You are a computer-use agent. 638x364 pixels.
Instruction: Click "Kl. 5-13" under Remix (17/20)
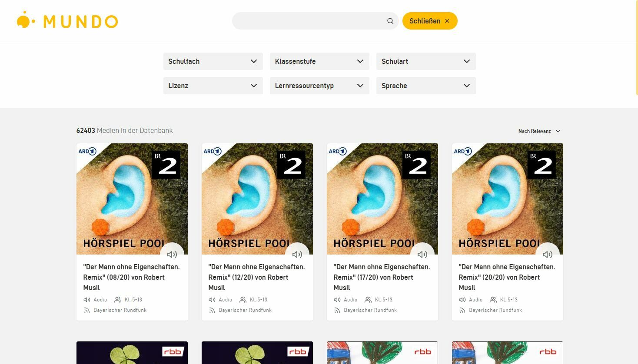[x=384, y=300]
